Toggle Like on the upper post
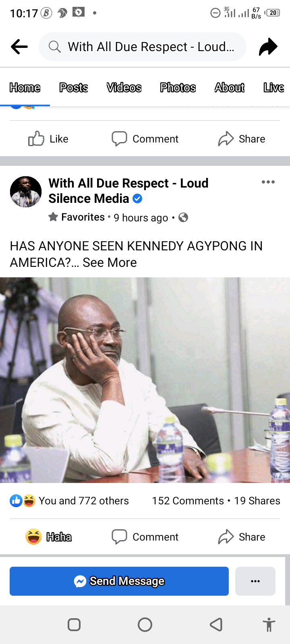Image resolution: width=290 pixels, height=644 pixels. coord(48,139)
